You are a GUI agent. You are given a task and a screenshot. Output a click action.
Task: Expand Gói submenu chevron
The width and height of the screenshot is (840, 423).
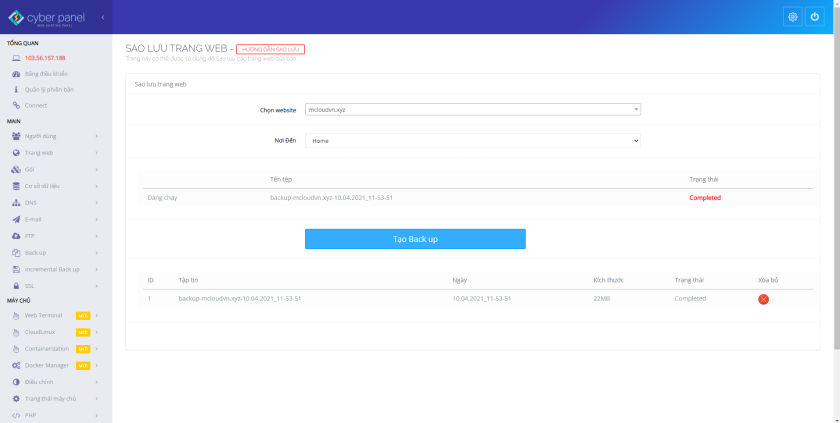[x=96, y=169]
